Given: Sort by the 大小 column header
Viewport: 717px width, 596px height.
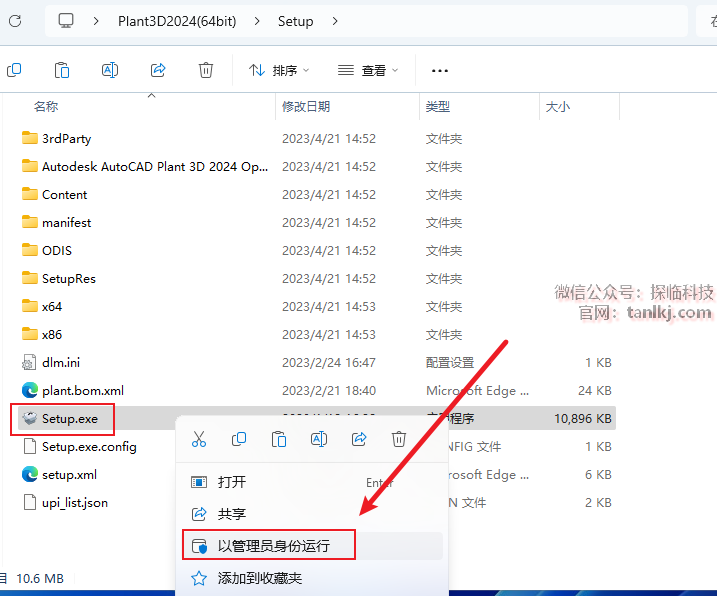Looking at the screenshot, I should click(x=558, y=107).
